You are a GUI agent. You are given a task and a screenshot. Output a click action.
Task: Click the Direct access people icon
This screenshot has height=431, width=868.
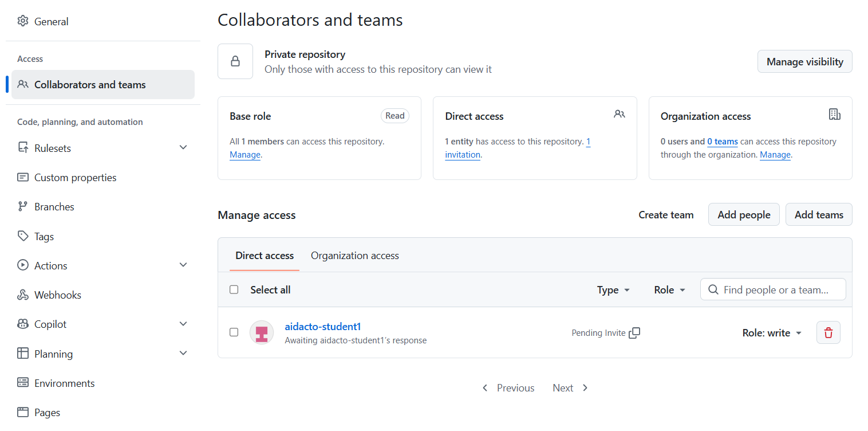point(620,114)
